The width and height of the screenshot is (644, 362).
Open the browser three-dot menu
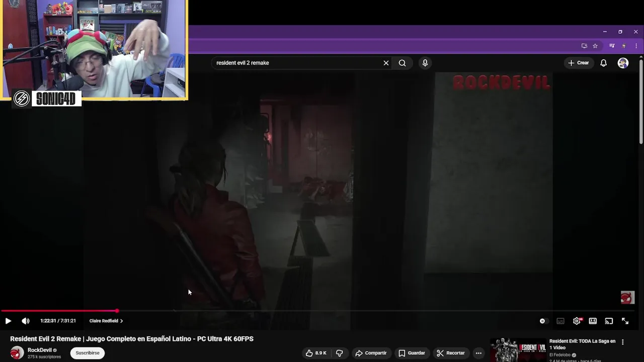pos(636,46)
